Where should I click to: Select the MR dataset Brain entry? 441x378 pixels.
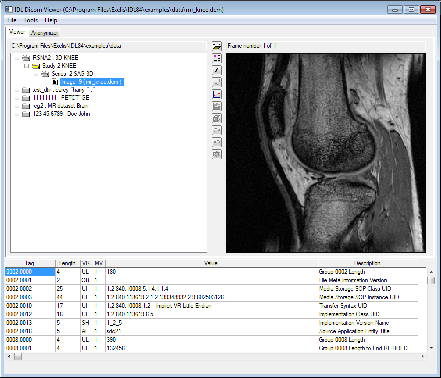60,106
